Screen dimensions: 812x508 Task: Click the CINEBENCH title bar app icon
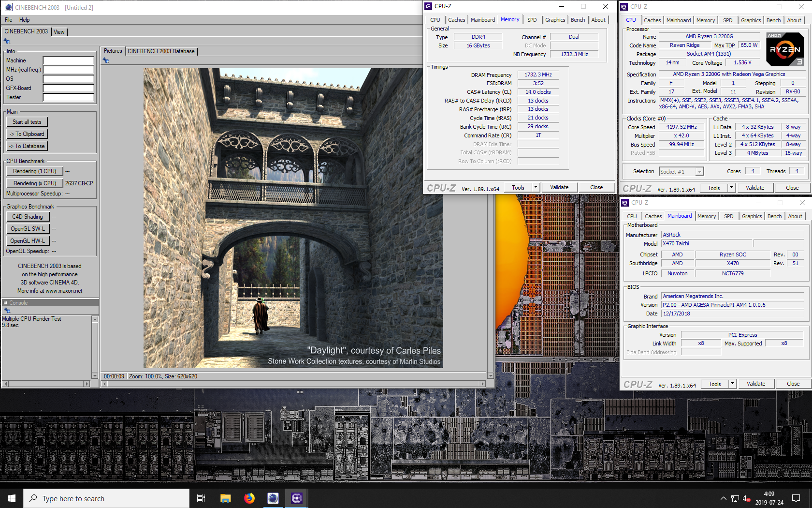click(8, 7)
